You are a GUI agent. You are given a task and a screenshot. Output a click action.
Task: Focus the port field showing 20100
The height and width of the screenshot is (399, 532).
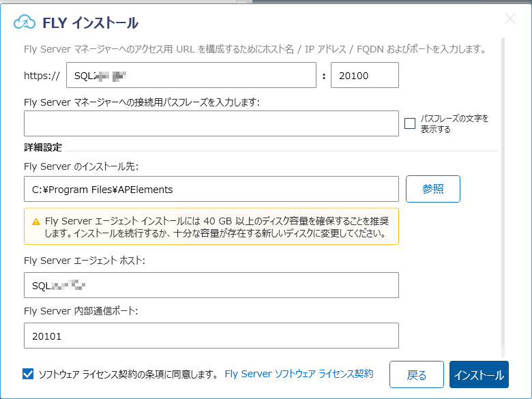pos(365,75)
